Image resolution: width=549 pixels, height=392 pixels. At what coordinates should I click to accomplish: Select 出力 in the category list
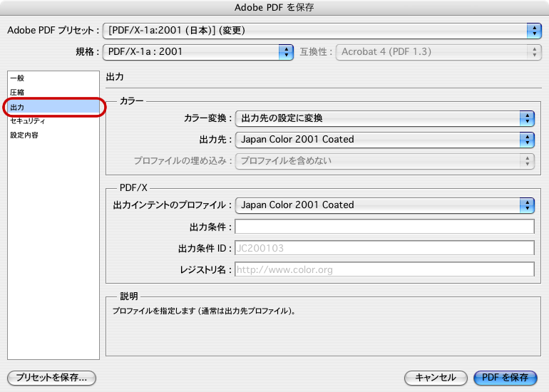(x=53, y=107)
